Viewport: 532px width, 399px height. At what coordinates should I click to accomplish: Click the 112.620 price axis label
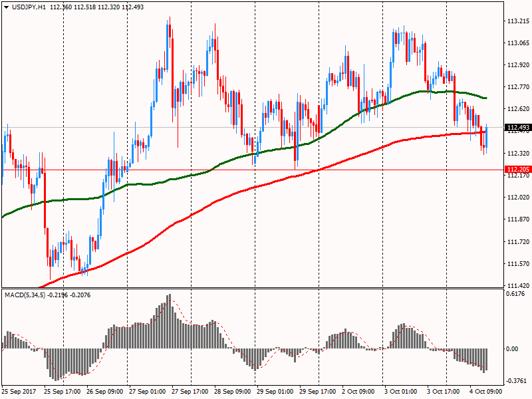[518, 109]
